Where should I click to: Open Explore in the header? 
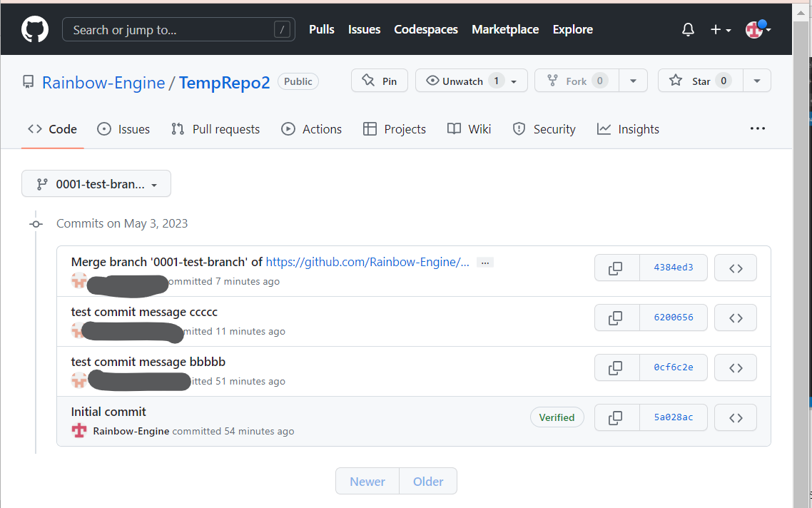pos(573,29)
